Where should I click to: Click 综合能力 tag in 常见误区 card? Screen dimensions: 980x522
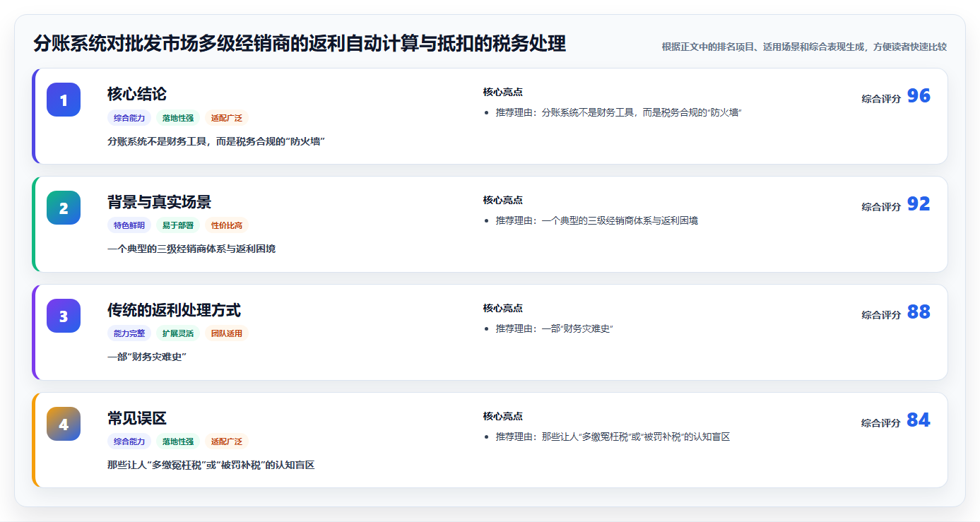point(129,441)
